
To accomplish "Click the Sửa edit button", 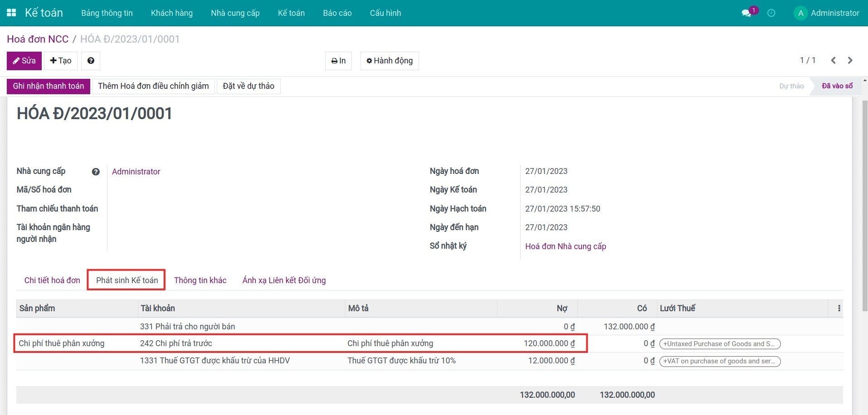I will click(x=24, y=61).
